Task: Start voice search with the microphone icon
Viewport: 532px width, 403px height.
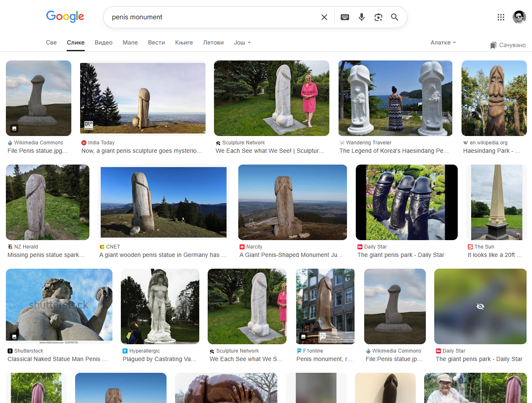Action: tap(362, 17)
